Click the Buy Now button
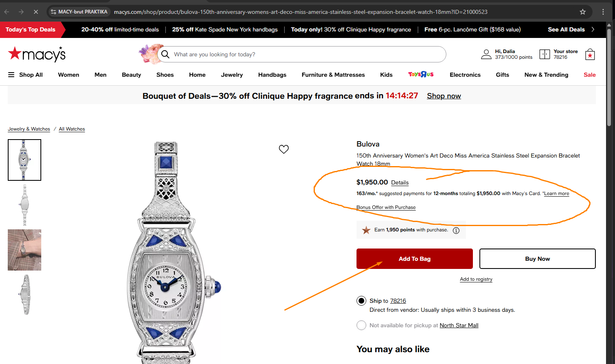615x364 pixels. (x=537, y=259)
